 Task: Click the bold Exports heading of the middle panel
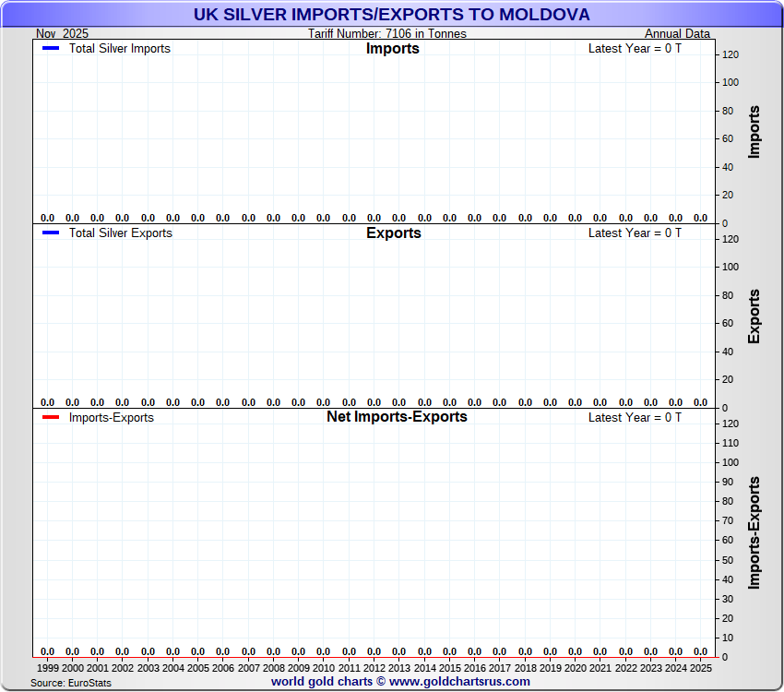[x=393, y=233]
